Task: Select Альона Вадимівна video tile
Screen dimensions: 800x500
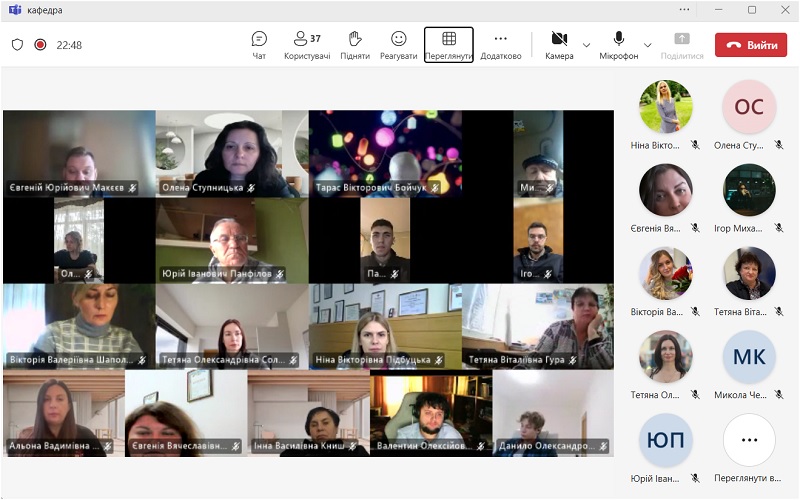Action: [64, 413]
